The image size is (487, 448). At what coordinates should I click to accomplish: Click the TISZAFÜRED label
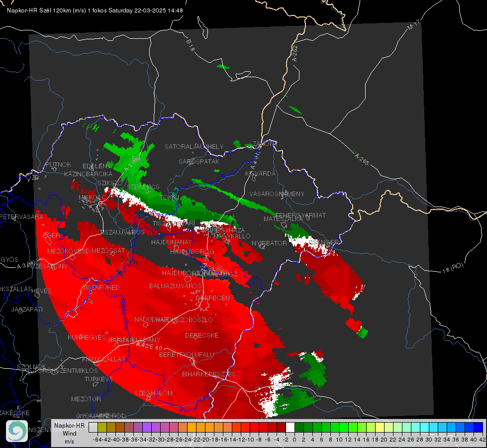101,288
